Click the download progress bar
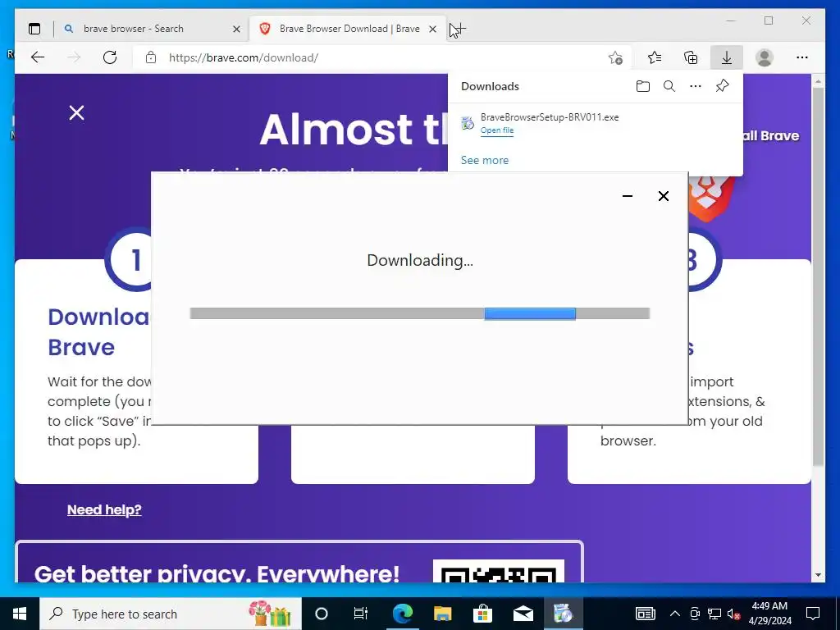The image size is (840, 630). click(420, 313)
